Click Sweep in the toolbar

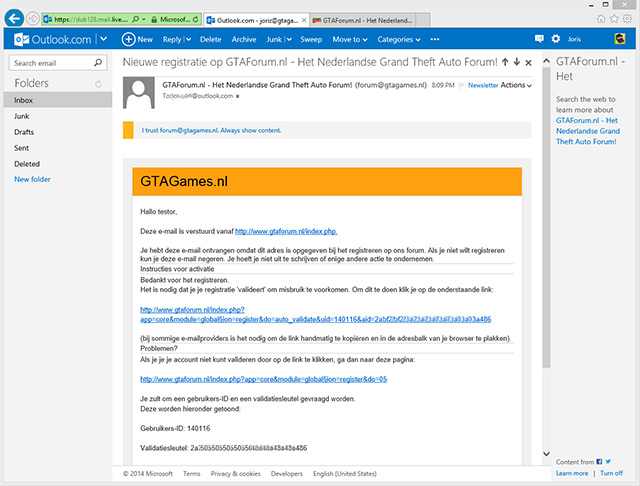coord(311,39)
